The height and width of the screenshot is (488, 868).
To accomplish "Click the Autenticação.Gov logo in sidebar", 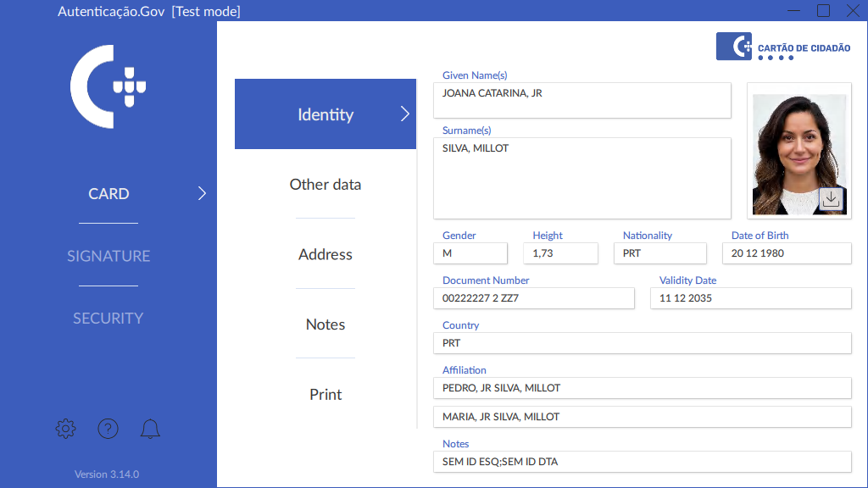I will tap(108, 86).
